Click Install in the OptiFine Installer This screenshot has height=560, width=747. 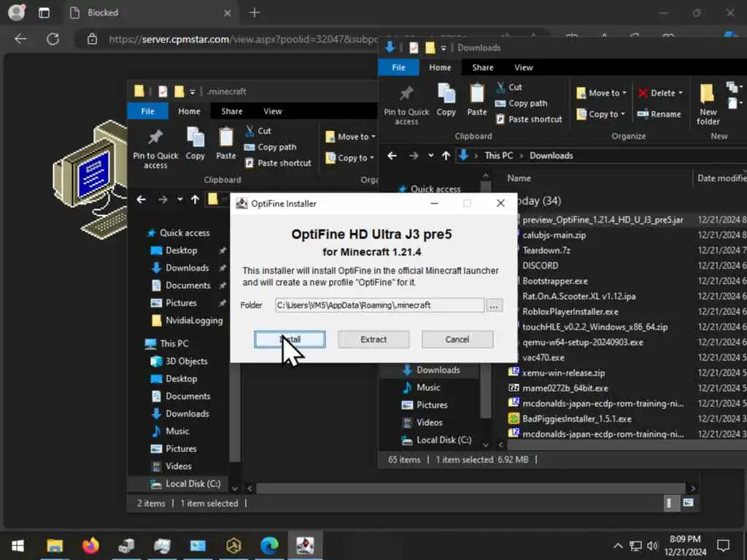coord(290,340)
